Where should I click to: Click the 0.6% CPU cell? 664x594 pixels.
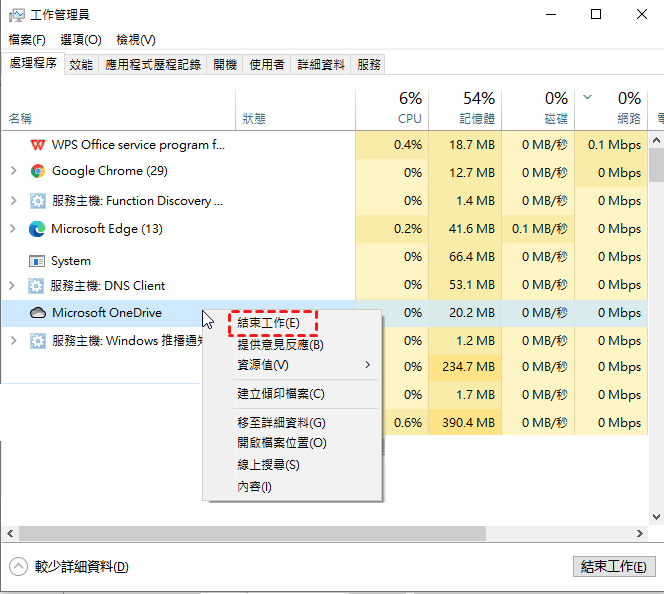(408, 423)
